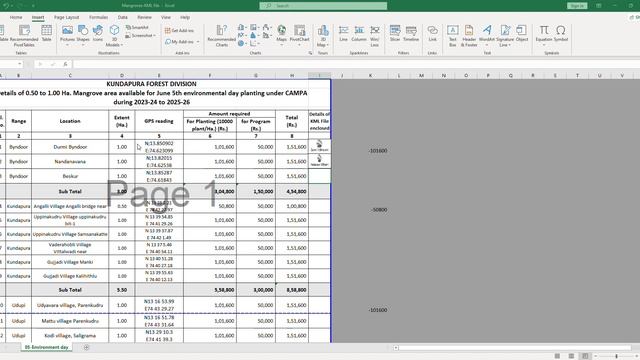The height and width of the screenshot is (360, 640).
Task: Select cell with 'Durni Byndoor' location
Action: point(70,147)
